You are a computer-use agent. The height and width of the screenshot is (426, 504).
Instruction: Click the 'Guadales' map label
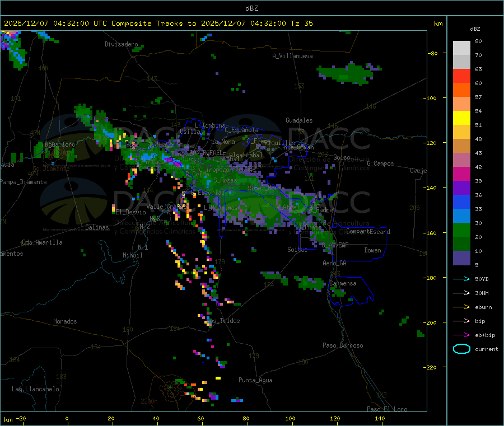(299, 120)
